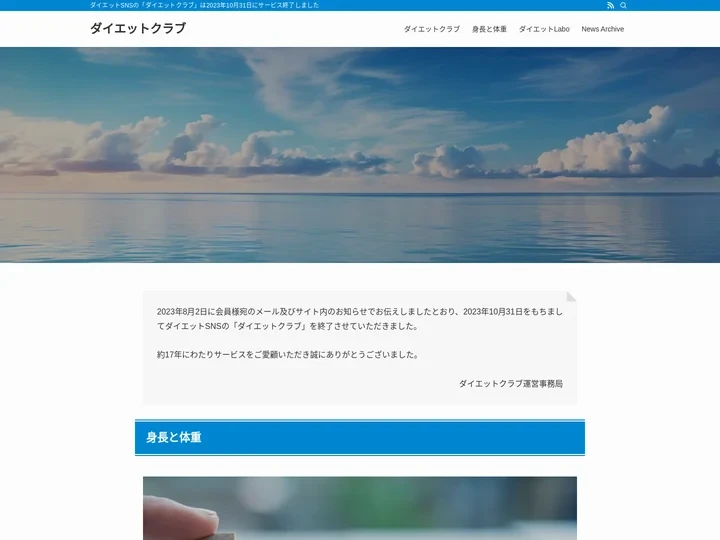Click the search magnifier icon
720x540 pixels.
(624, 5)
